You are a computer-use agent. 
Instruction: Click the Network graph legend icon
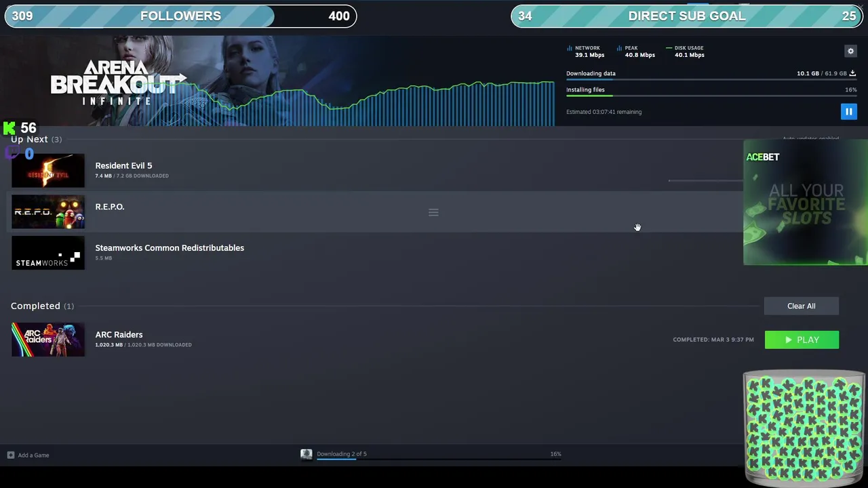point(569,48)
